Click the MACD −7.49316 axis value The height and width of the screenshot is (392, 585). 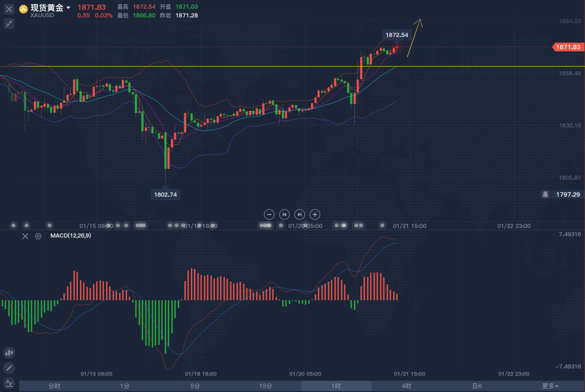(x=568, y=367)
